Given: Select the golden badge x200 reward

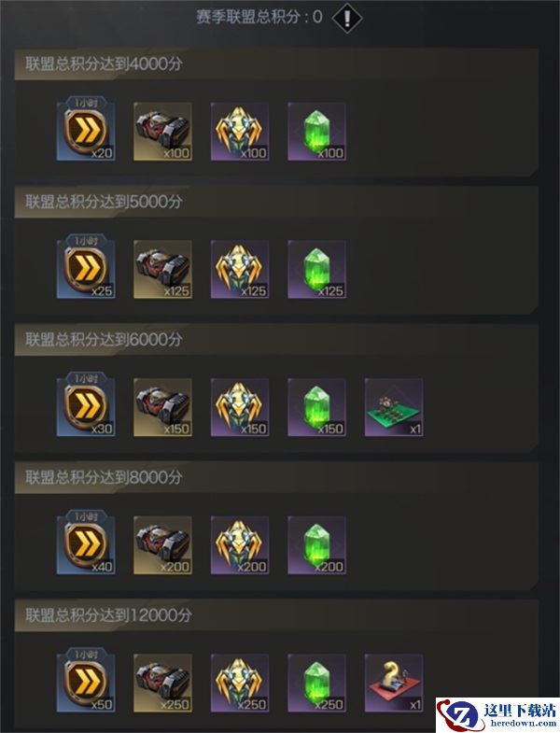Looking at the screenshot, I should pyautogui.click(x=240, y=545).
